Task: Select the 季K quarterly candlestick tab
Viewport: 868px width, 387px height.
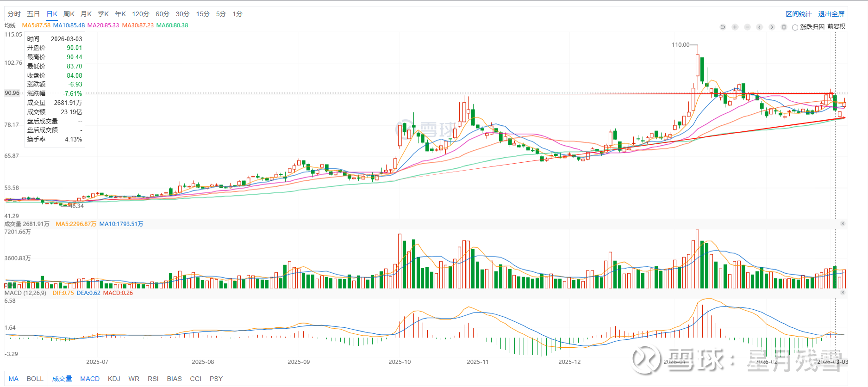Action: [103, 14]
